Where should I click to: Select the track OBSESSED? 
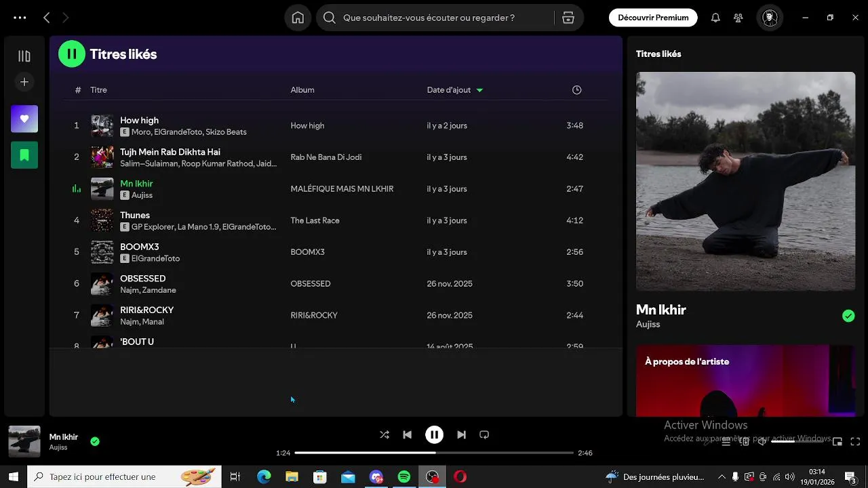(335, 284)
